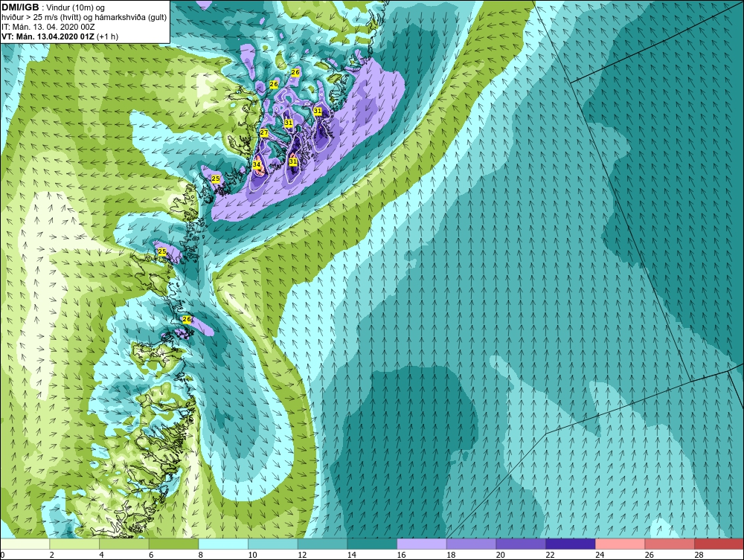Click the 'DMI/IGB : Vindur (10m) og' title text
This screenshot has height=560, width=744.
54,7
